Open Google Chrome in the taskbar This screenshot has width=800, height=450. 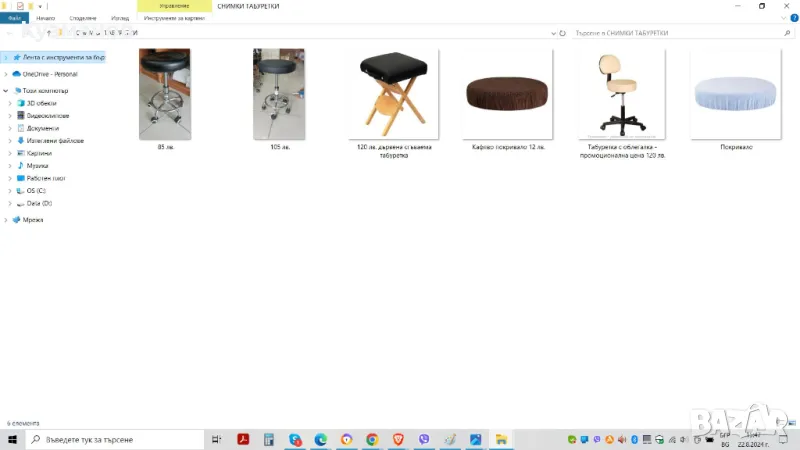(x=372, y=439)
